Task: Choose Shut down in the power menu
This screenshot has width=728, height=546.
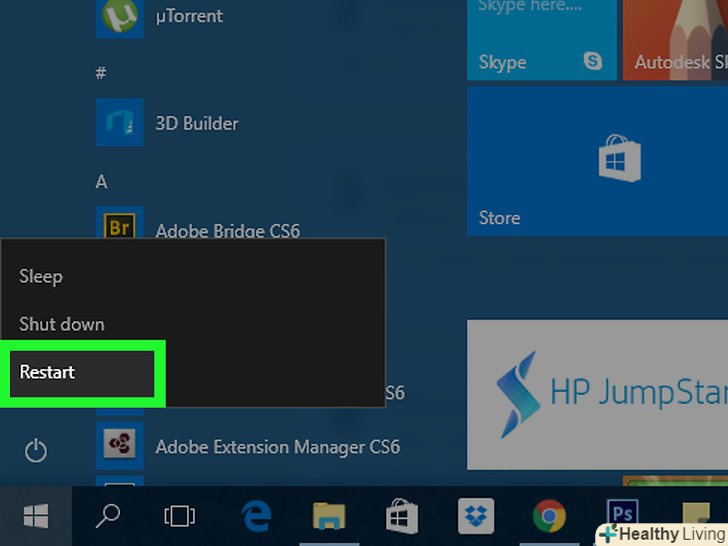Action: tap(62, 324)
